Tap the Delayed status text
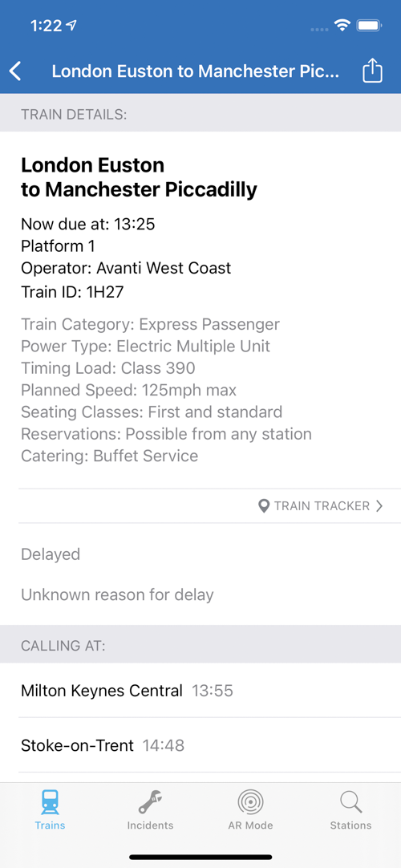This screenshot has width=401, height=868. tap(51, 554)
